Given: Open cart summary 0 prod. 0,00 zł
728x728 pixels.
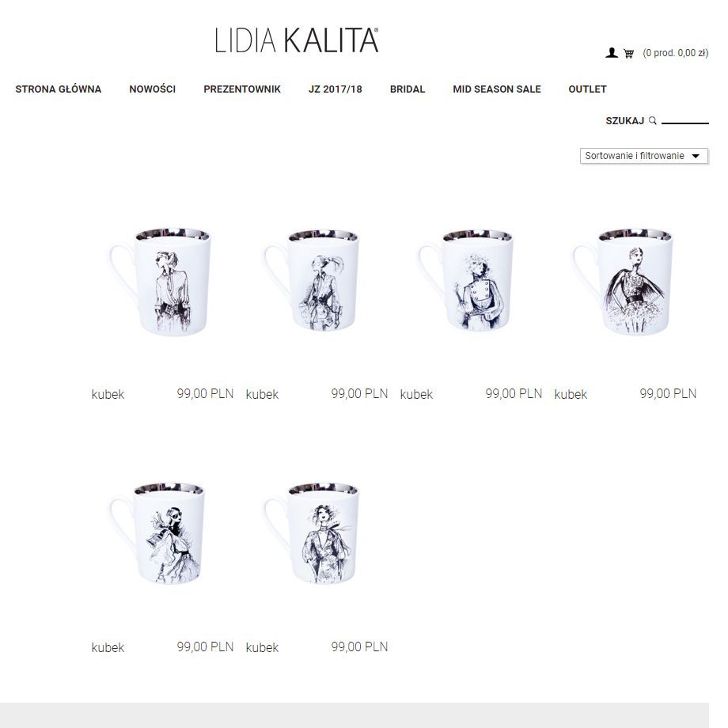Looking at the screenshot, I should (676, 53).
